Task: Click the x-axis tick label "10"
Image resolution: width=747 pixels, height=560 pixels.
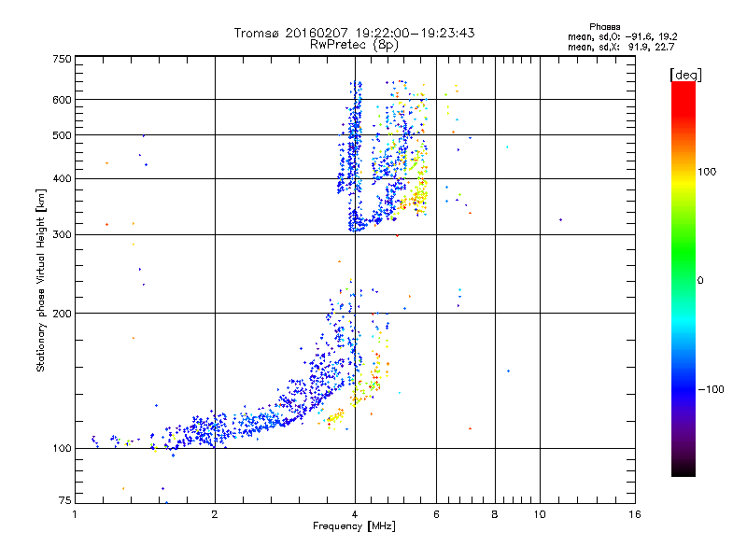Action: [540, 514]
